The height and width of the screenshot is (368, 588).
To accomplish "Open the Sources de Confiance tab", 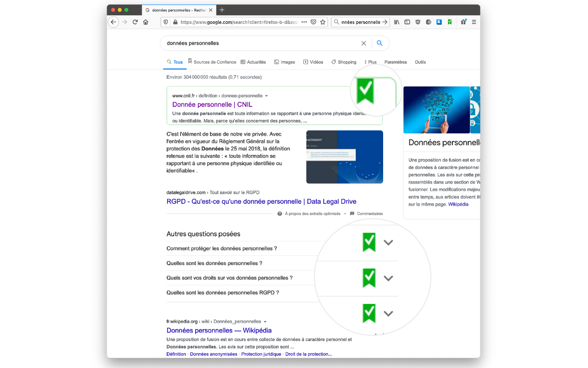I will click(212, 62).
